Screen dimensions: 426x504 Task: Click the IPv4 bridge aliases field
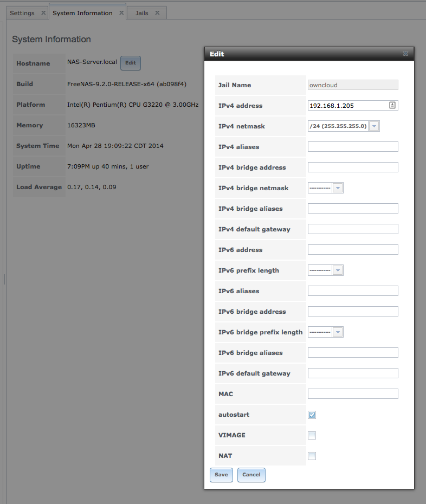[353, 208]
